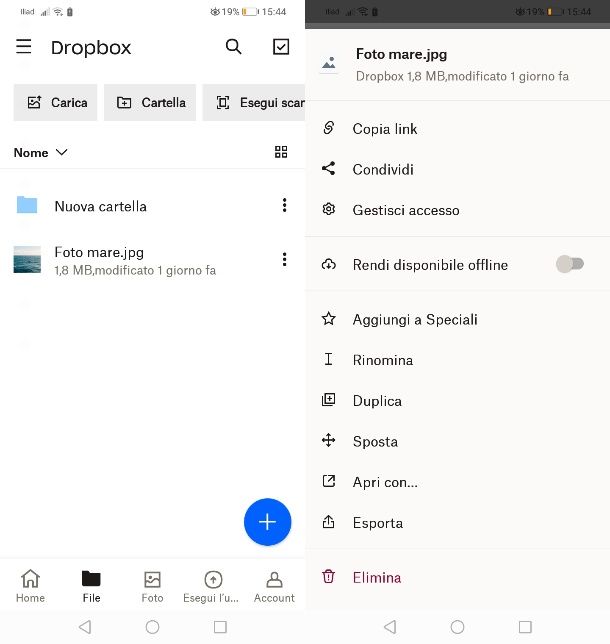Open the hamburger navigation menu
This screenshot has width=610, height=644.
23,46
